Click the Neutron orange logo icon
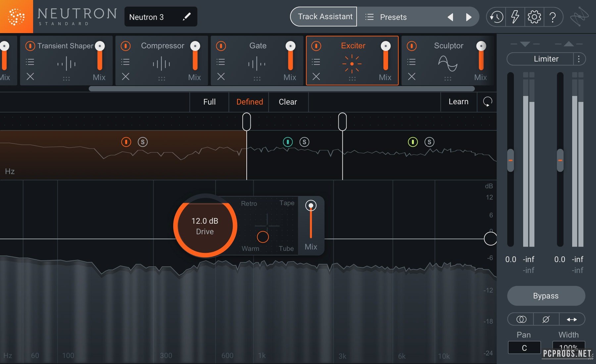Image resolution: width=596 pixels, height=364 pixels. (x=16, y=17)
